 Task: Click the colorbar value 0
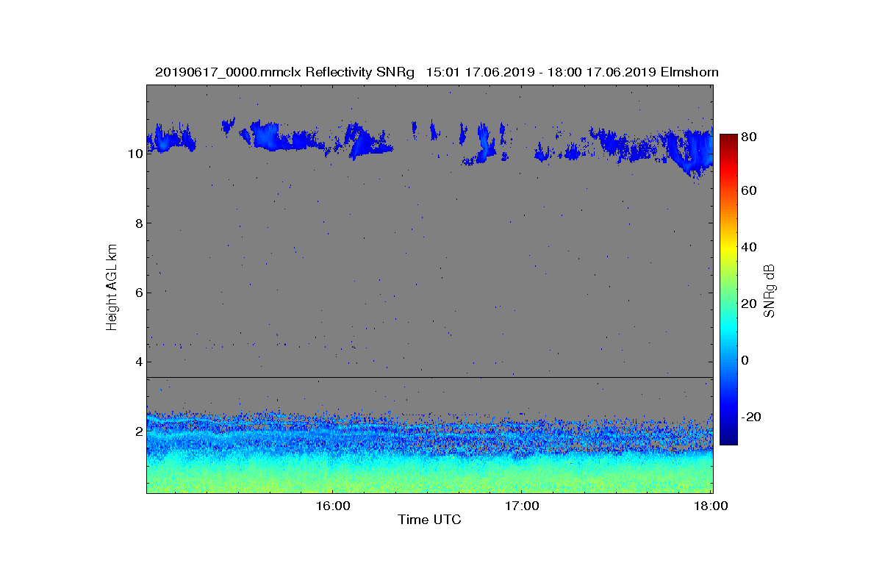746,360
